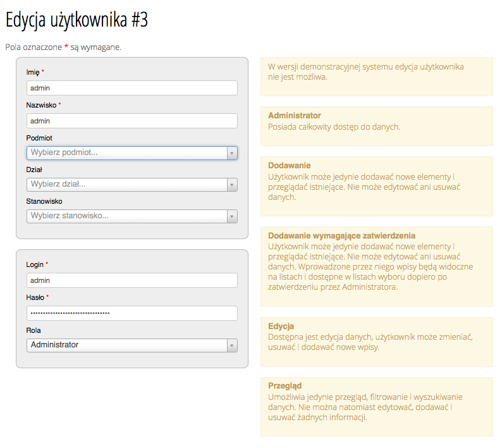502x448 pixels.
Task: Click the Edycja role description heading
Action: tap(281, 327)
